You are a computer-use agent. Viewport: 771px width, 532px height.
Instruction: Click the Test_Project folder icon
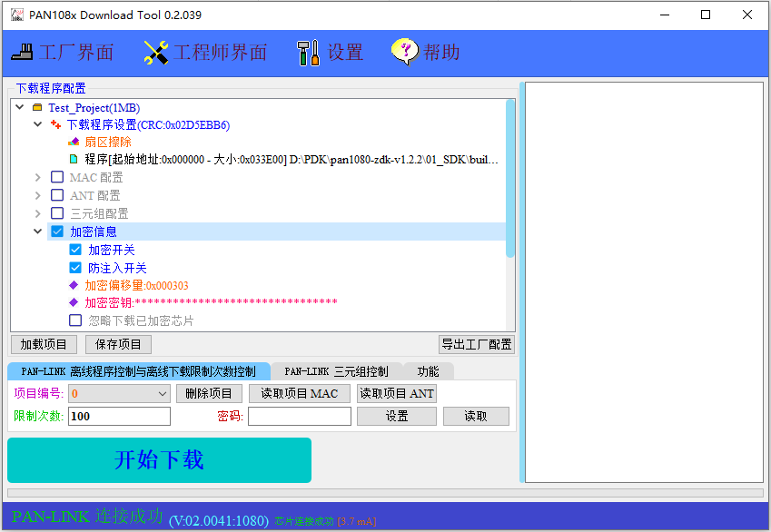coord(37,107)
